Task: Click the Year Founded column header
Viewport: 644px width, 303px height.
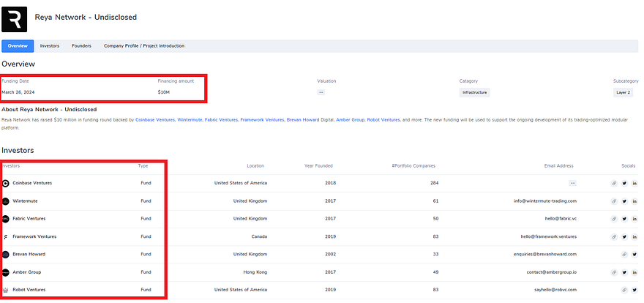Action: pos(318,166)
